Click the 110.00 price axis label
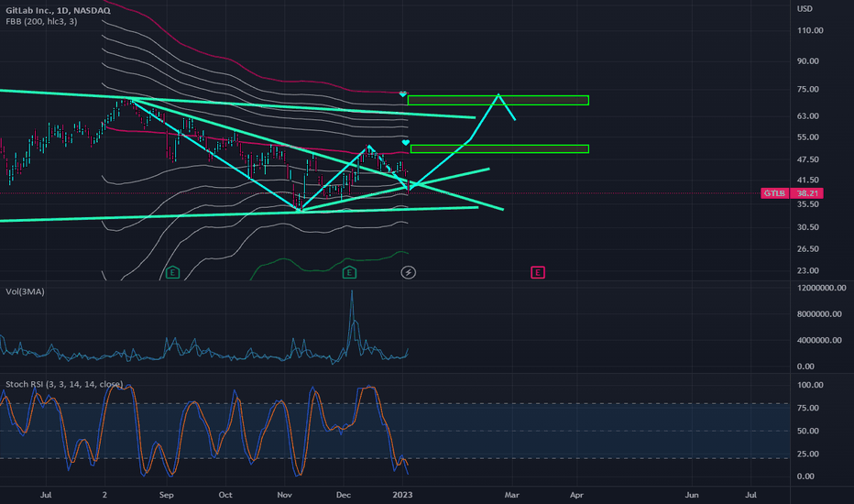This screenshot has width=854, height=504. point(810,30)
